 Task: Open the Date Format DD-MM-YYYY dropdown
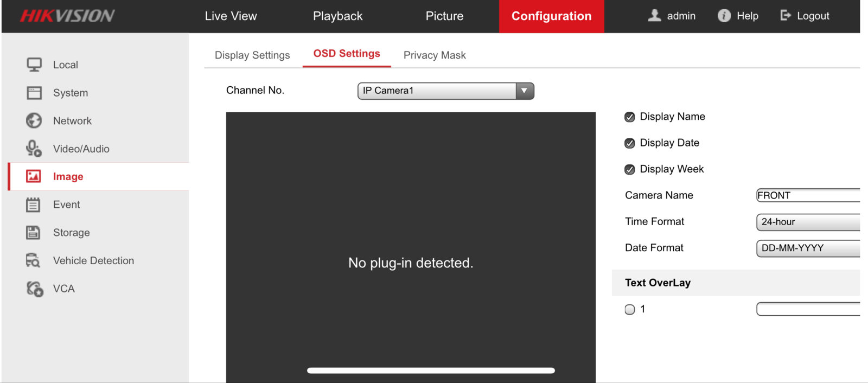(808, 248)
